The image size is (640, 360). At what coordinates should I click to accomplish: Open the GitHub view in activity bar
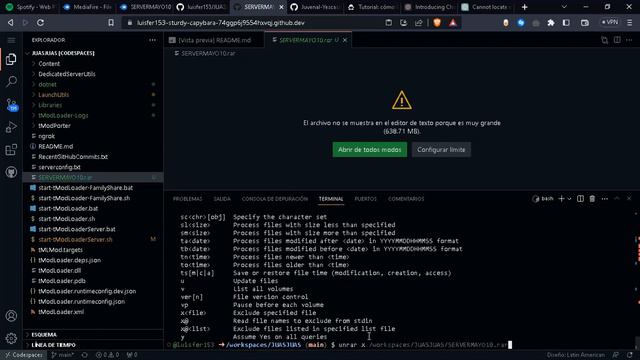[11, 172]
